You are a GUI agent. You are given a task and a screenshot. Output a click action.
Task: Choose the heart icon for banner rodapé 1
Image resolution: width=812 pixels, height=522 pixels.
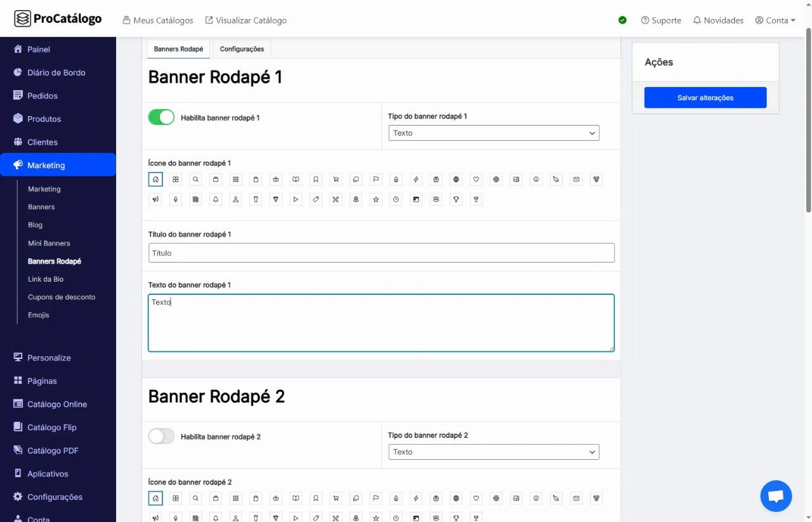(x=476, y=179)
